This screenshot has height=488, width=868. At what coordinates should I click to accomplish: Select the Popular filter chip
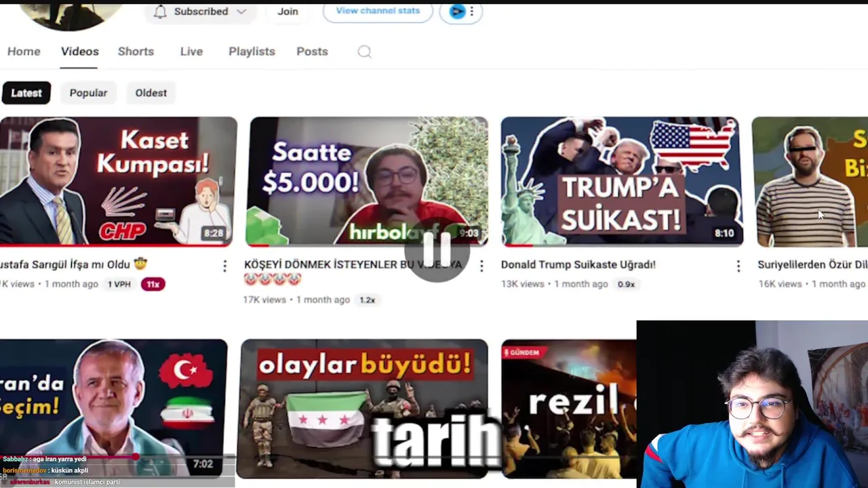(88, 93)
